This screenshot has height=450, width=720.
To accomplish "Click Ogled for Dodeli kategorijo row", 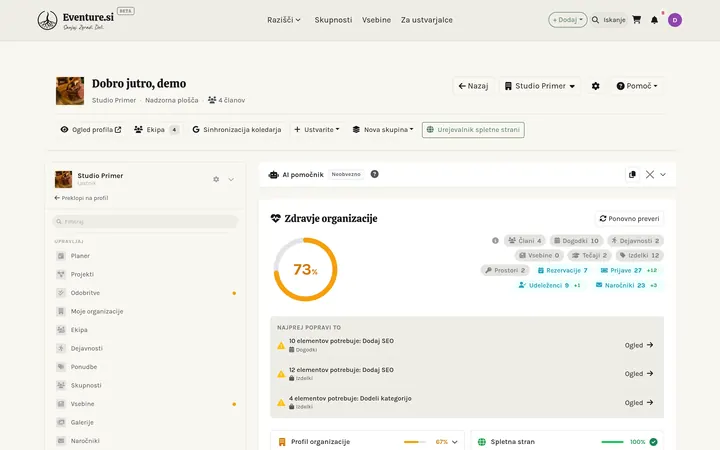I will point(639,403).
